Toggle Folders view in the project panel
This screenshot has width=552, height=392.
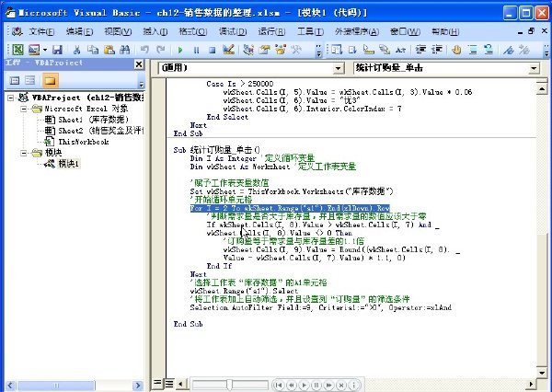click(50, 81)
